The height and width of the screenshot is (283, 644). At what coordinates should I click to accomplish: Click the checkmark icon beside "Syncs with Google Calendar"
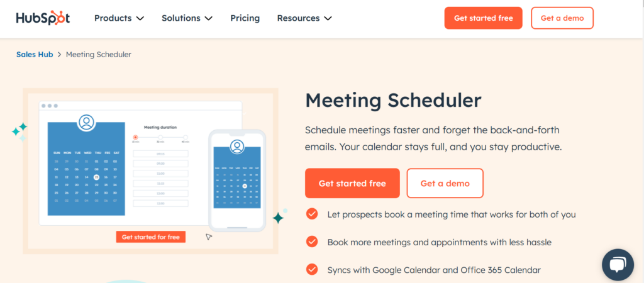click(x=312, y=270)
